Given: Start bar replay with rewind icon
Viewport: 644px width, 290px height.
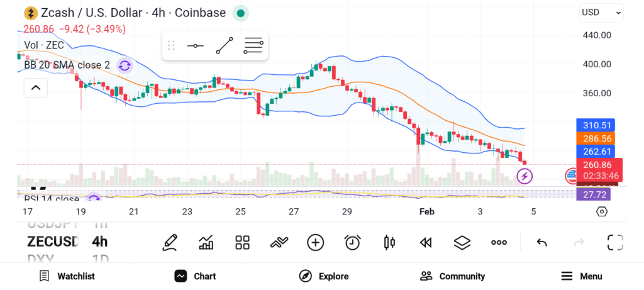Looking at the screenshot, I should 426,242.
